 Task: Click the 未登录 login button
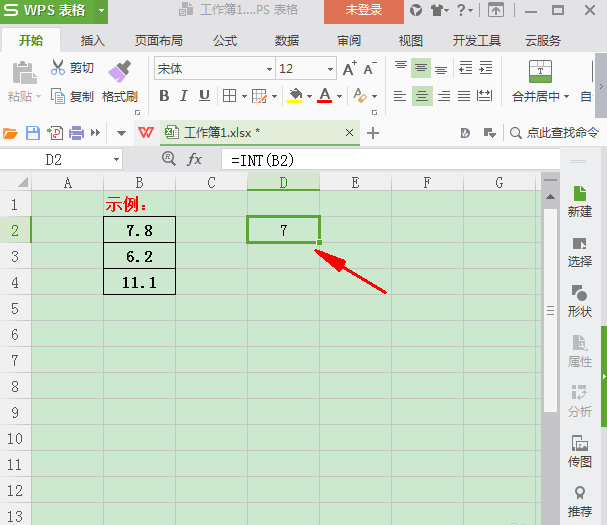[x=364, y=11]
